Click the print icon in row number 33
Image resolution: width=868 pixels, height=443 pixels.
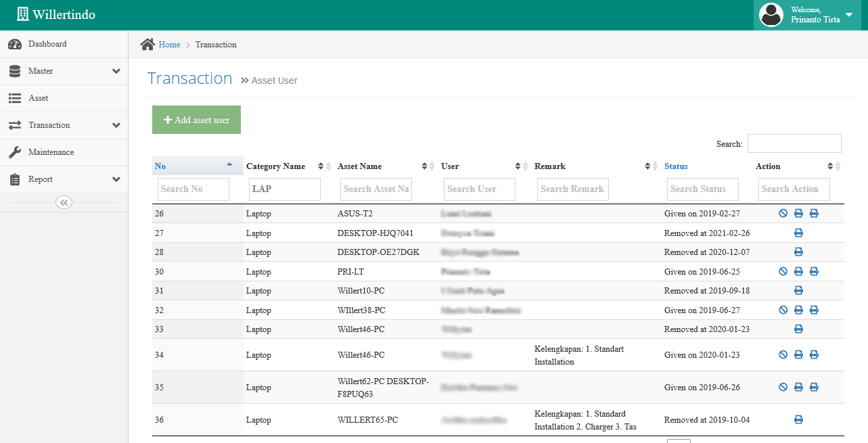coord(798,329)
